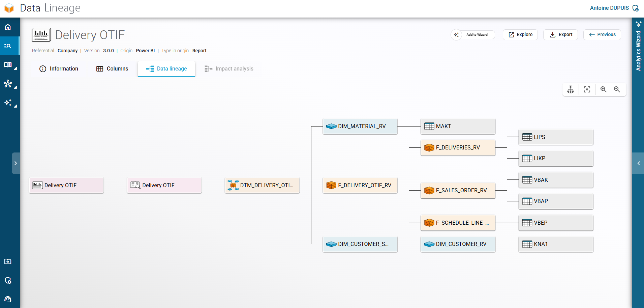This screenshot has width=644, height=308.
Task: Zoom out on the lineage graph
Action: pos(617,89)
